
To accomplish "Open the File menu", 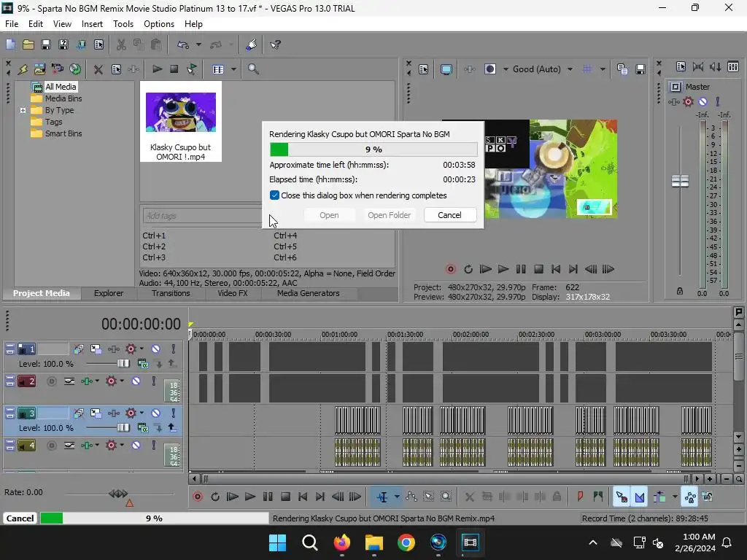I will click(x=12, y=24).
